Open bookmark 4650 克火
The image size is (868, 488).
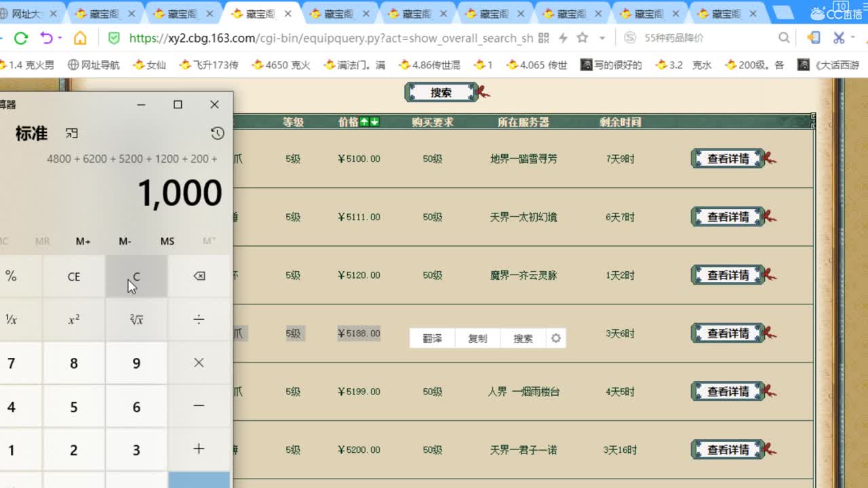click(x=281, y=65)
